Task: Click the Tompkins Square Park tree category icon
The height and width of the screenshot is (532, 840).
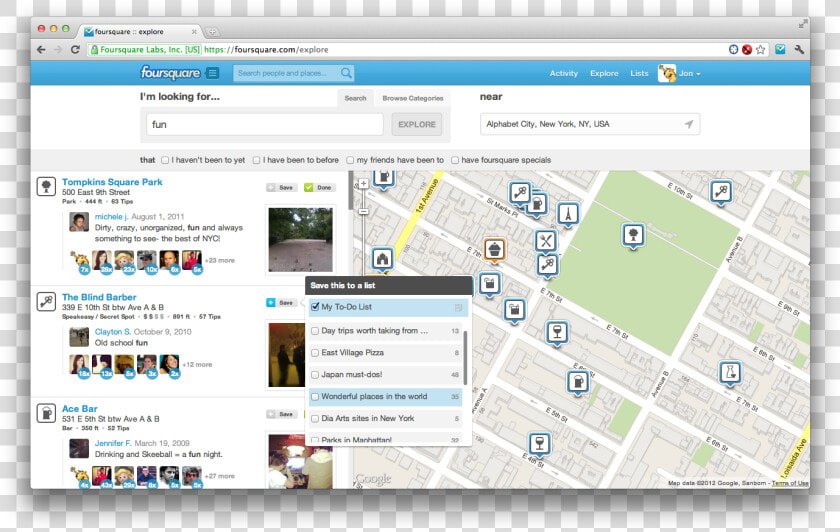Action: click(x=46, y=186)
